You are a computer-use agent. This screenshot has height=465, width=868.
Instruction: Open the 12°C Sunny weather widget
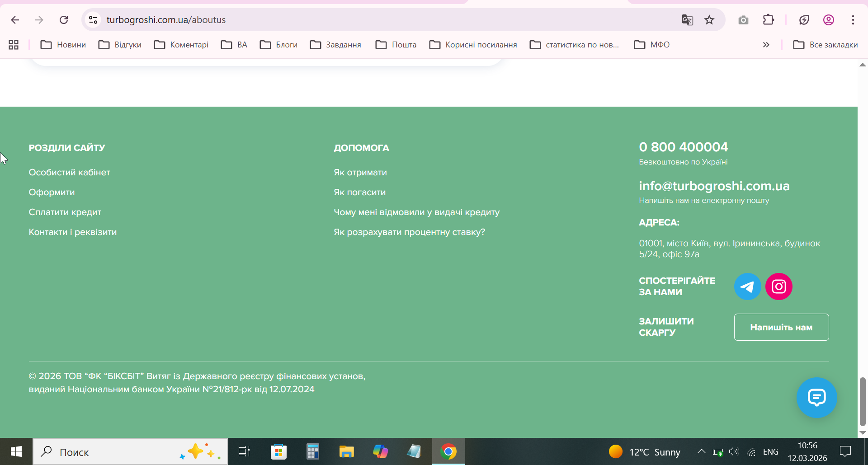coord(644,451)
